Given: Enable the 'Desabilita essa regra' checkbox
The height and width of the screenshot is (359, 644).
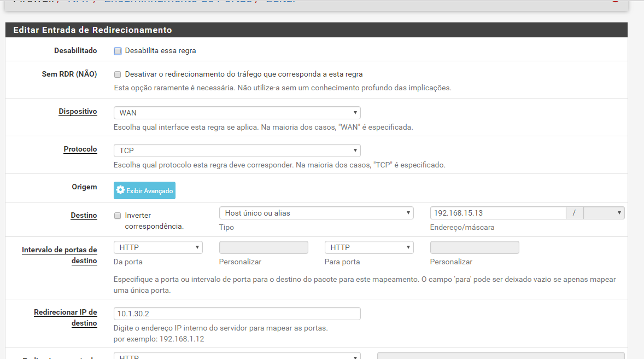Looking at the screenshot, I should pos(118,51).
